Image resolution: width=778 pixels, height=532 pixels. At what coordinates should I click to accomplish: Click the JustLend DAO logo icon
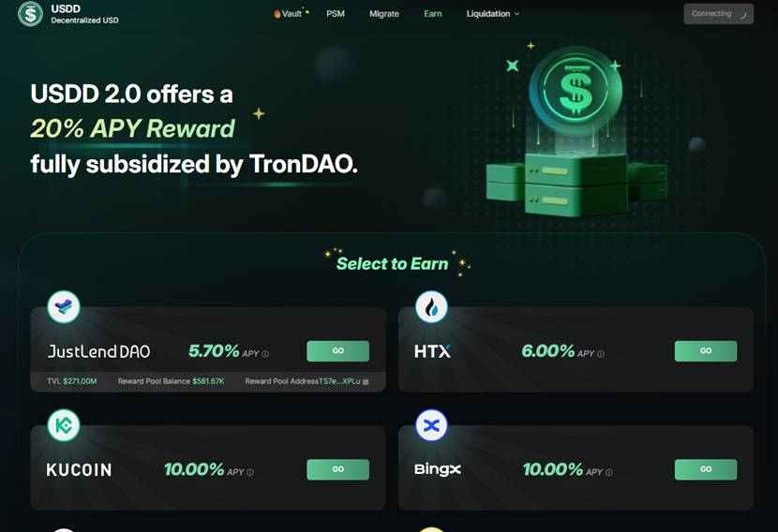pos(64,306)
